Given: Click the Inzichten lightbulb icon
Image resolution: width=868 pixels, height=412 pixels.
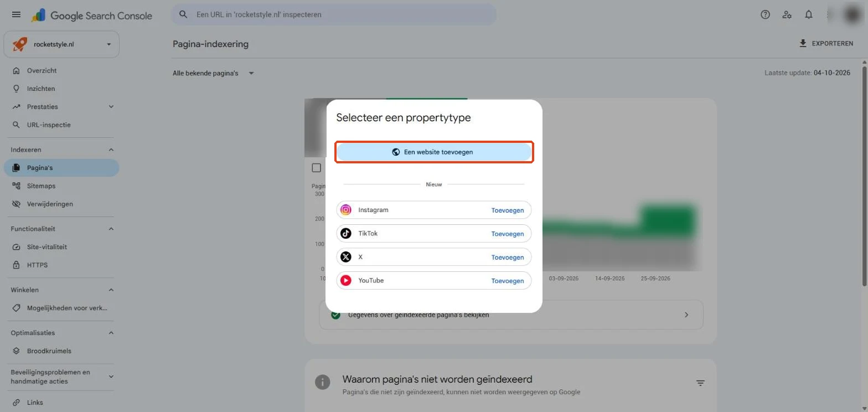Looking at the screenshot, I should click(16, 89).
